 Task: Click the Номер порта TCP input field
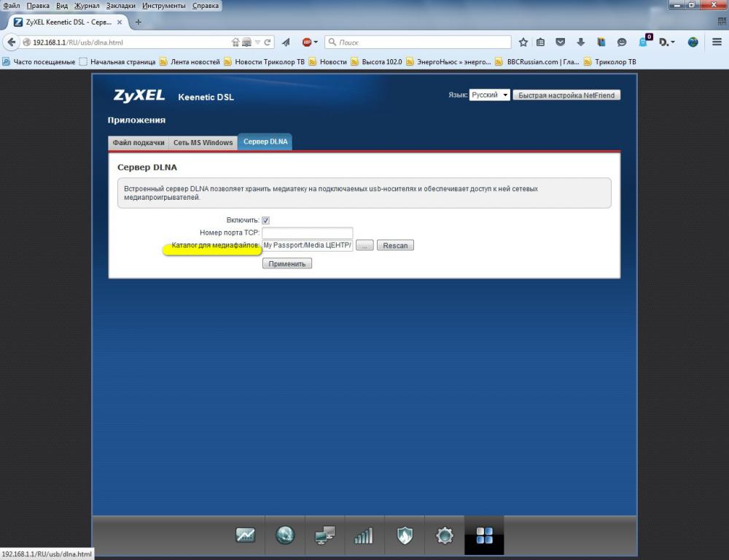[x=307, y=233]
